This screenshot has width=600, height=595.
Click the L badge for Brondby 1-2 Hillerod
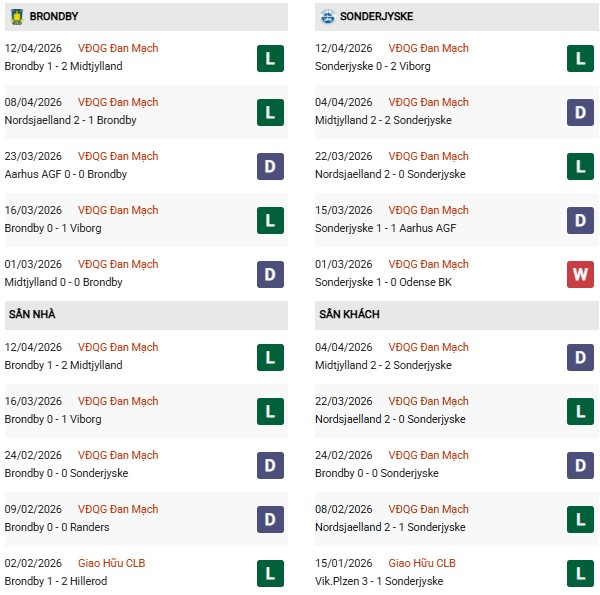tap(269, 573)
